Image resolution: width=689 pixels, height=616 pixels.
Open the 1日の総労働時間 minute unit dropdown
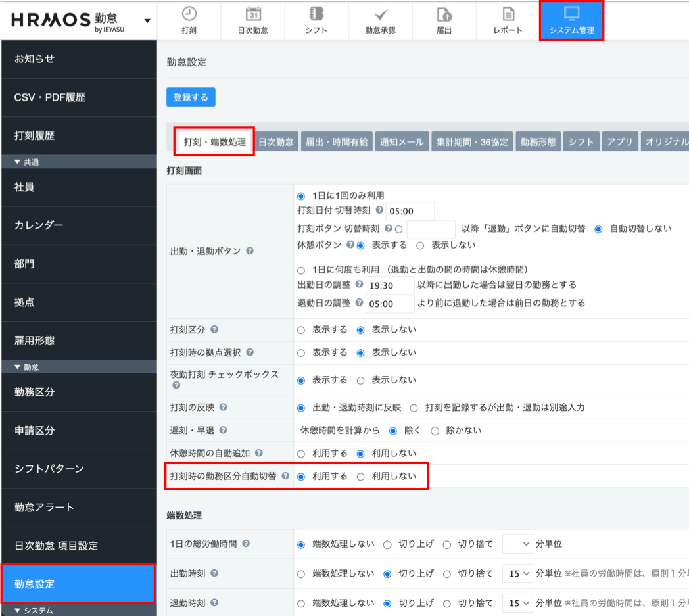click(x=517, y=544)
